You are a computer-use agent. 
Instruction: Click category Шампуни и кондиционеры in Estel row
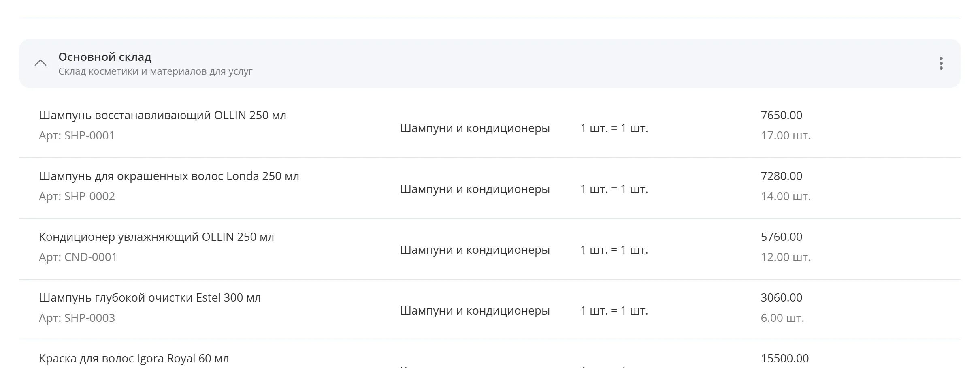475,310
